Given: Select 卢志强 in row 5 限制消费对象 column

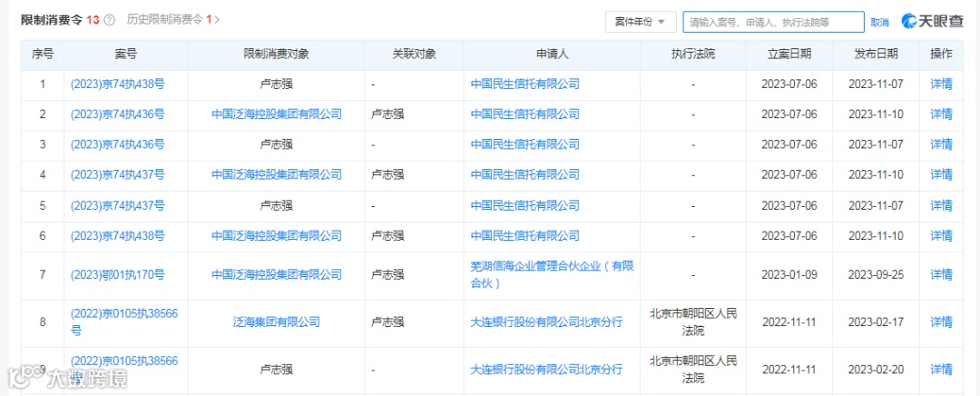Looking at the screenshot, I should (x=276, y=205).
